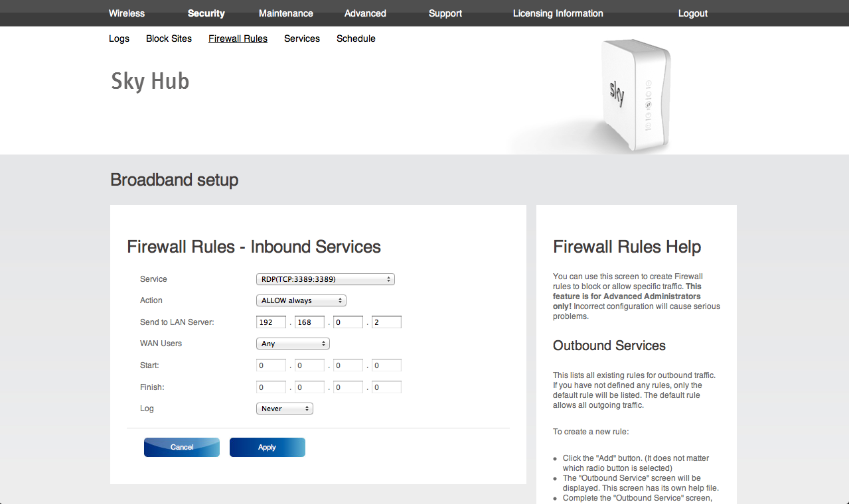This screenshot has height=504, width=849.
Task: Go to the Schedule sub-tab
Action: pos(356,38)
